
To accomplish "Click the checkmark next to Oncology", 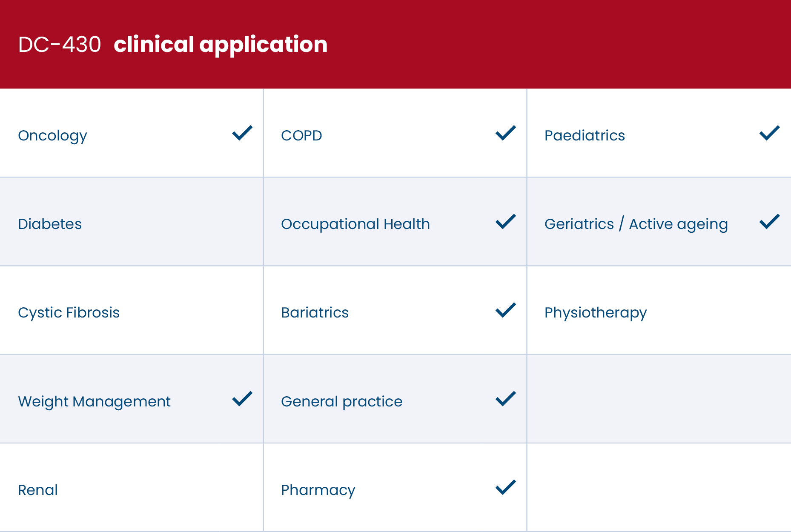I will 242,133.
